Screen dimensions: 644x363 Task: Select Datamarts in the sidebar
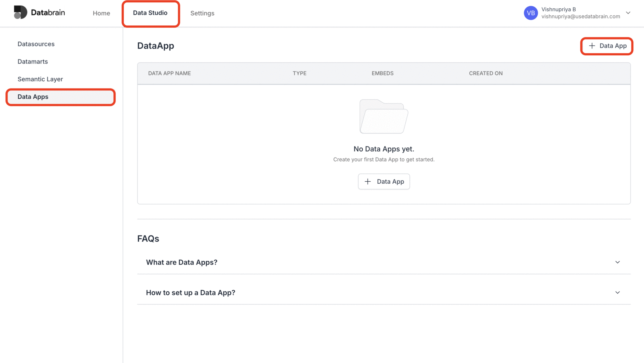33,62
